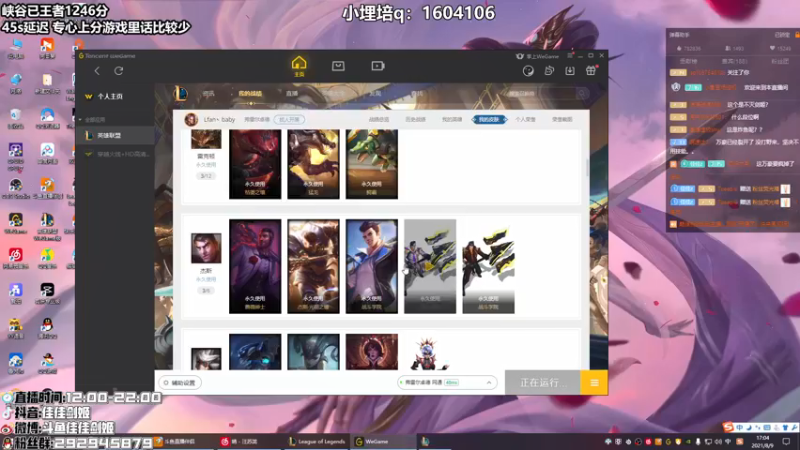The image size is (800, 450).
Task: Click the summoner search input field
Action: 541,94
